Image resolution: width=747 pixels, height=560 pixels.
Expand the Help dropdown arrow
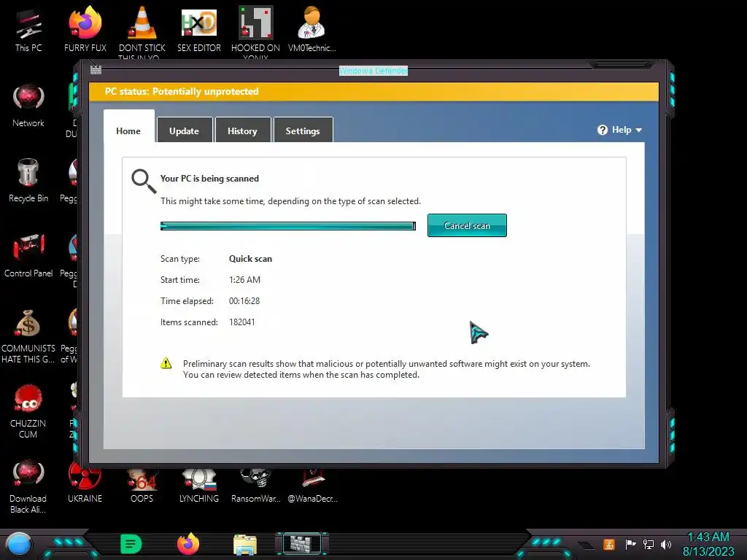tap(639, 130)
